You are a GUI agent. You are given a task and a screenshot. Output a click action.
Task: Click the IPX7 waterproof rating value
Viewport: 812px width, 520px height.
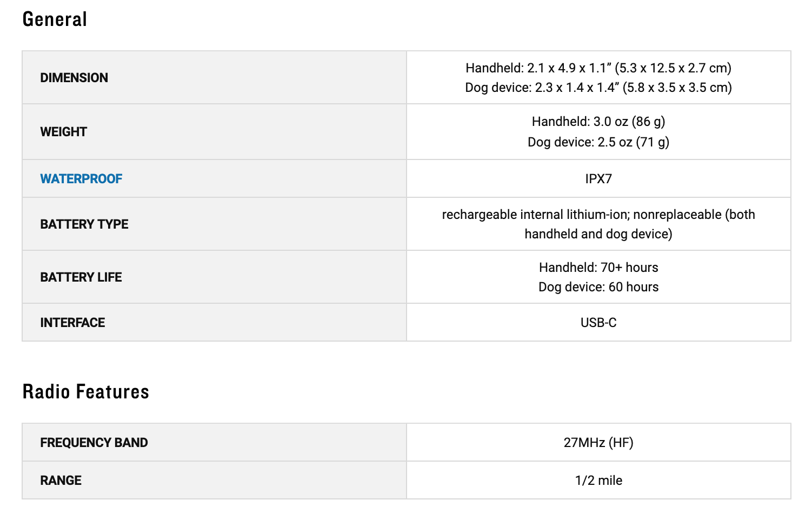598,179
